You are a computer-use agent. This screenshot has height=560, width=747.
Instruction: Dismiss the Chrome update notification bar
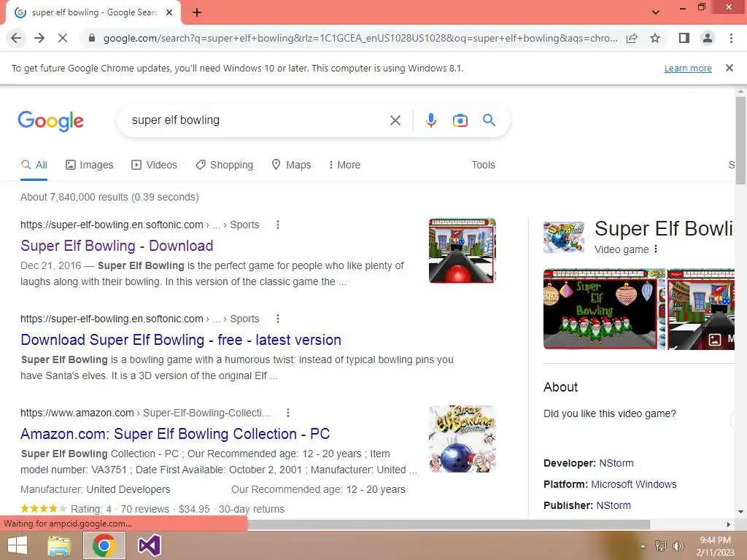click(729, 68)
